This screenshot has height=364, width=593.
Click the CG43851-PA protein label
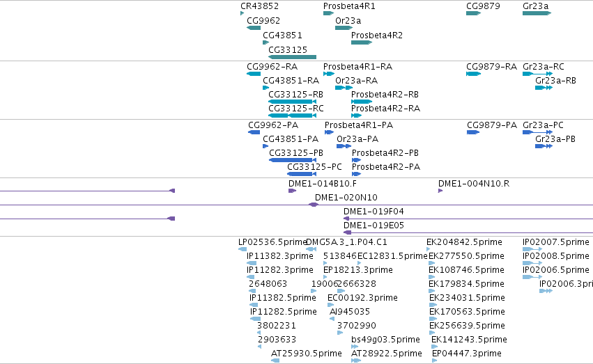tap(291, 139)
